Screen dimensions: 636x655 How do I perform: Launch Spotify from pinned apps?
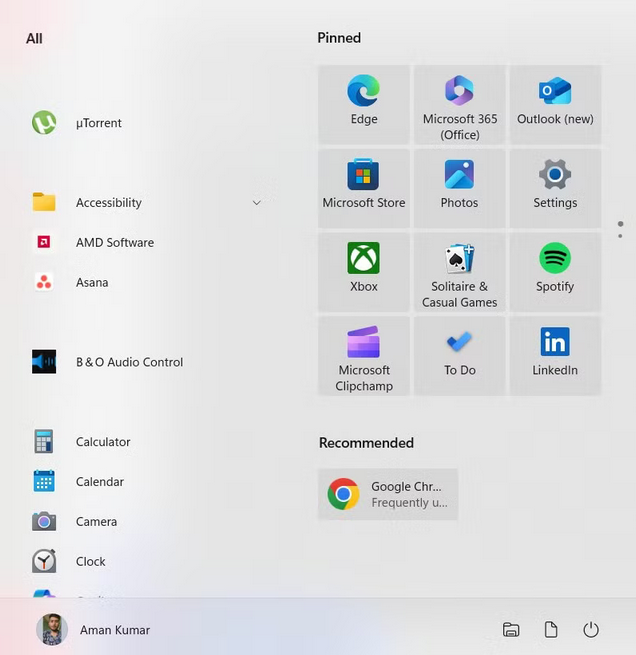[x=555, y=272]
